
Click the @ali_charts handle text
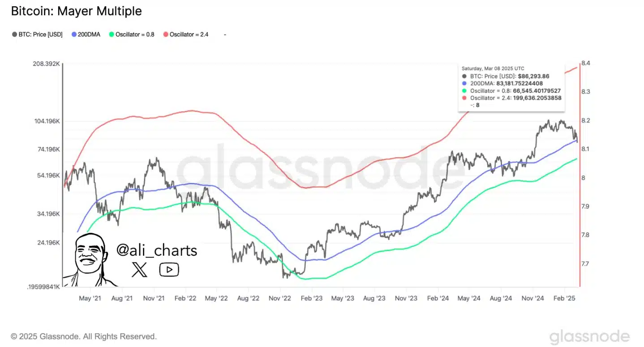click(157, 250)
